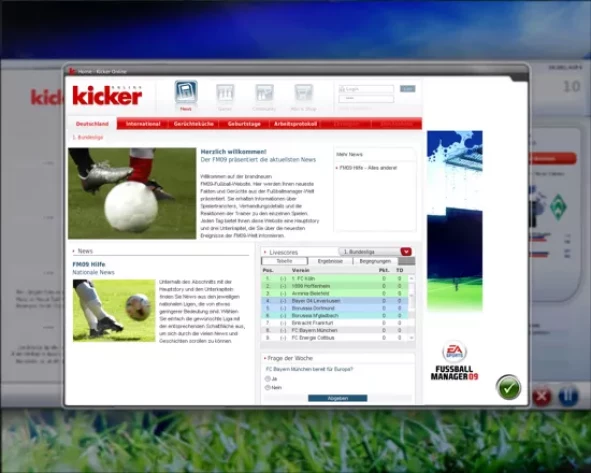Click the kicker online logo
Viewport: 591px width, 473px height.
(107, 95)
